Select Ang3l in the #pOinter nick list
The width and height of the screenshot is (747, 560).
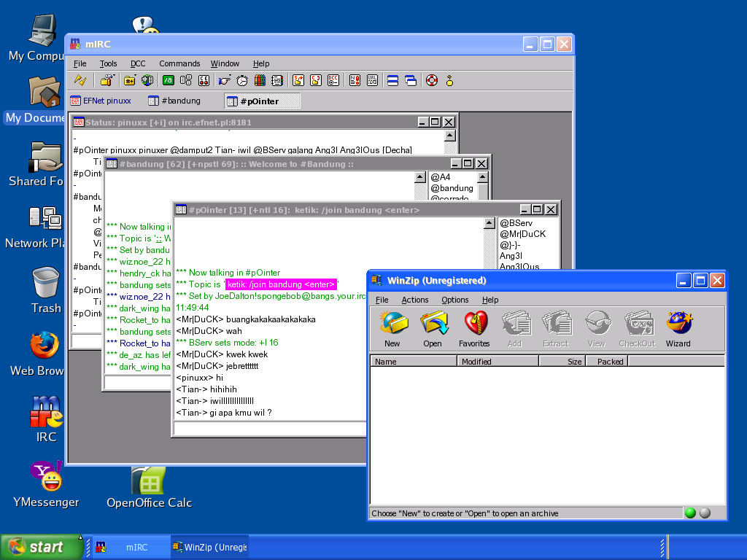(x=511, y=256)
